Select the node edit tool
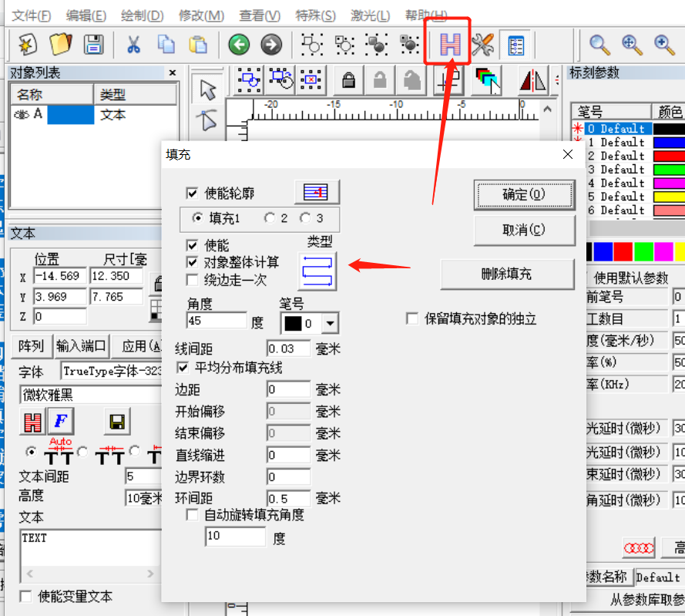 click(x=207, y=120)
